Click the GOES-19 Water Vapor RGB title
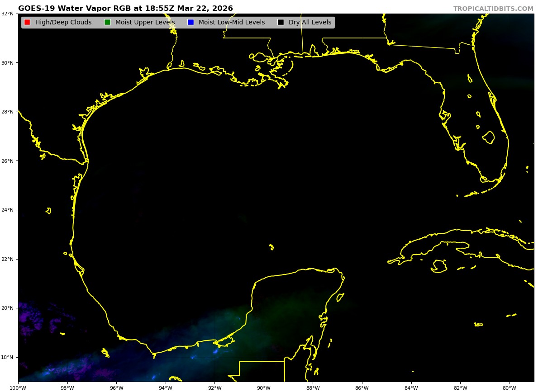The width and height of the screenshot is (543, 392). (x=125, y=9)
